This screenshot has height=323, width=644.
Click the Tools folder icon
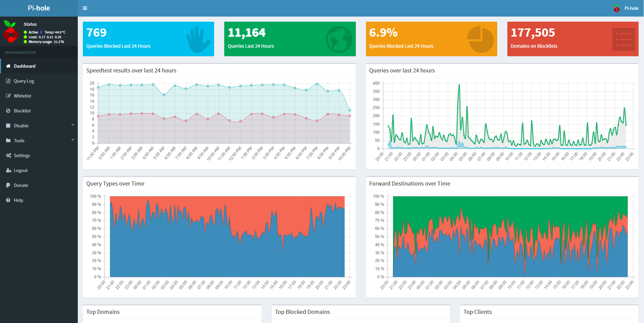tap(8, 141)
